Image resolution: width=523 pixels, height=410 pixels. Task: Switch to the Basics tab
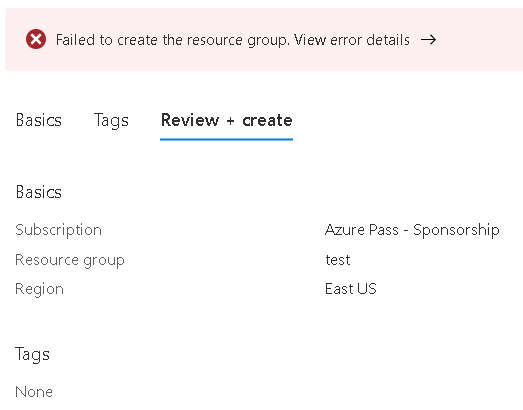(x=39, y=120)
